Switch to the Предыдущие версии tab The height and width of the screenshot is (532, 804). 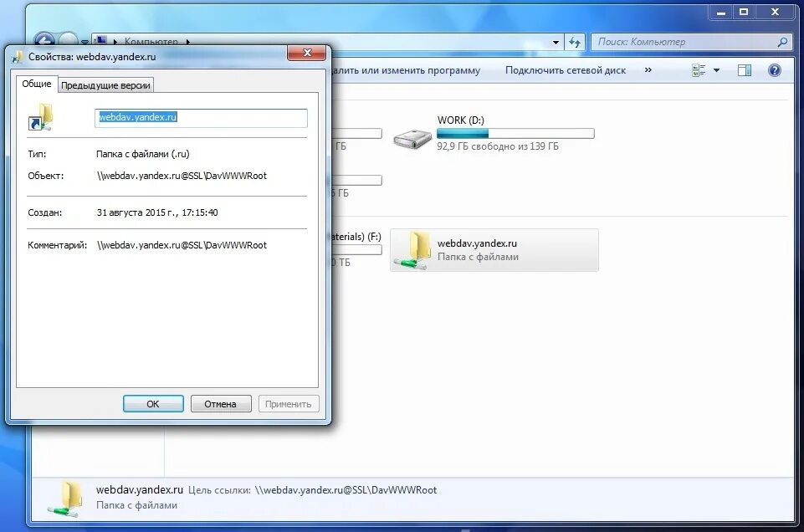(105, 85)
